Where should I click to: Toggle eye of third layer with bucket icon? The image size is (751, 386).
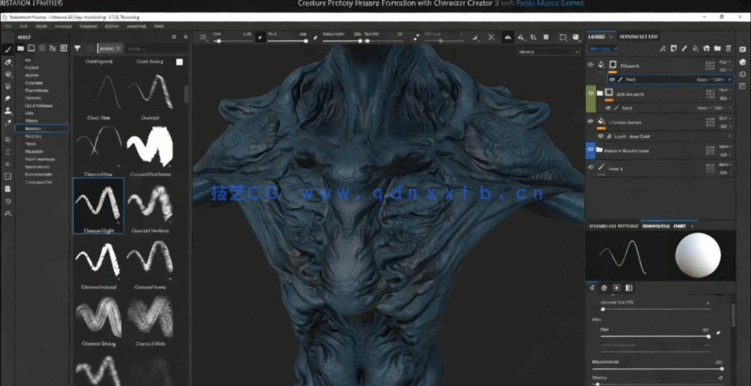point(591,122)
